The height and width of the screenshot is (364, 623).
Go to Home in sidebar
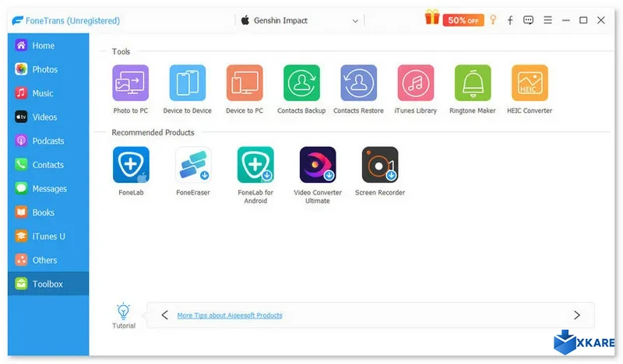click(48, 45)
